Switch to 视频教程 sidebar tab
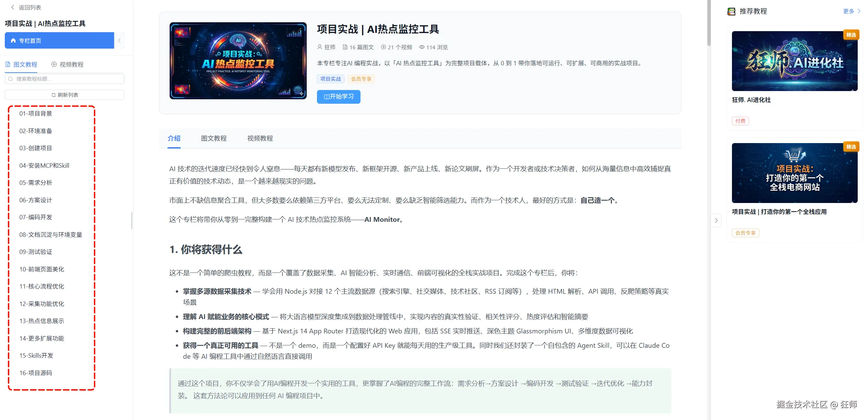Screen dimensions: 868x420 [x=68, y=64]
